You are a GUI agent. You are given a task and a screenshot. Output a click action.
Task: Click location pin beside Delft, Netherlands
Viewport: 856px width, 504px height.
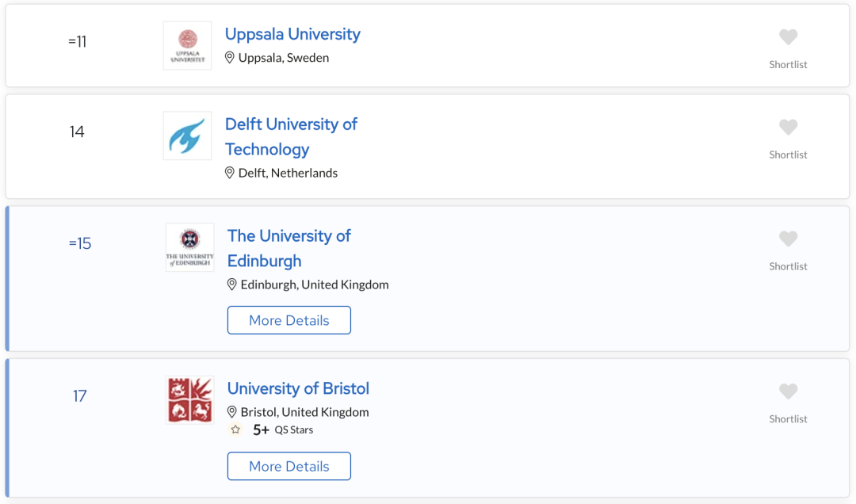tap(230, 173)
